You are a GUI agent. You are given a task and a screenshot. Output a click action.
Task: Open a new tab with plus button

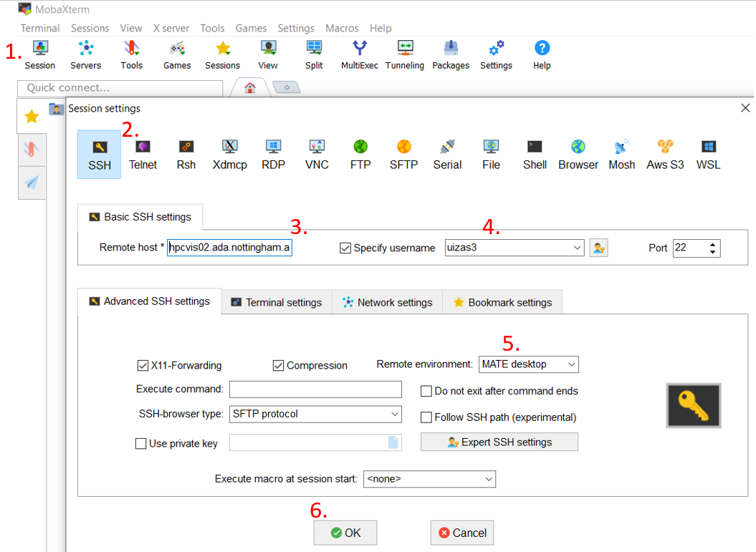click(x=287, y=87)
